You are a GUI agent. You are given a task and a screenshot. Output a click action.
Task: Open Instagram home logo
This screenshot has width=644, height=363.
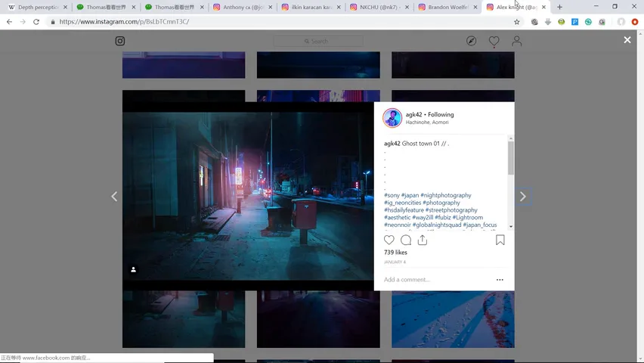point(120,41)
